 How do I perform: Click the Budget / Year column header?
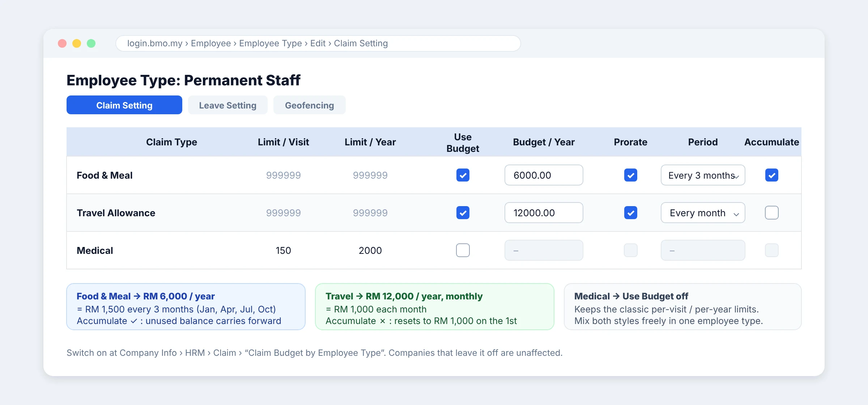(x=544, y=142)
